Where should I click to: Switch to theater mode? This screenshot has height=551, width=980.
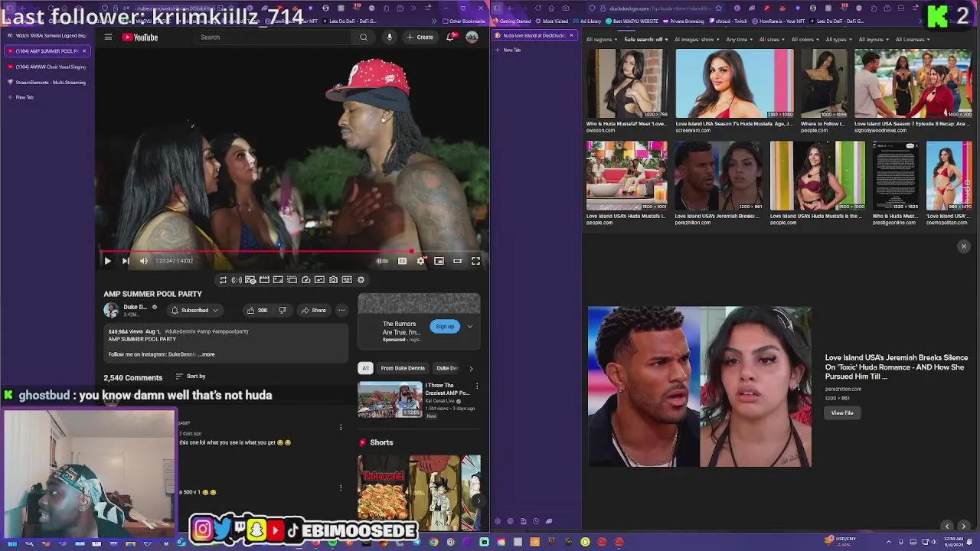(457, 261)
